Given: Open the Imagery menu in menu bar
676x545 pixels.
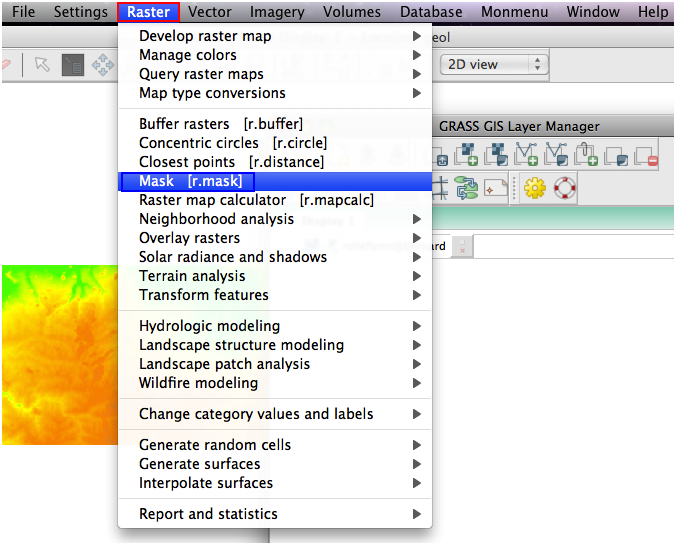Looking at the screenshot, I should (277, 12).
